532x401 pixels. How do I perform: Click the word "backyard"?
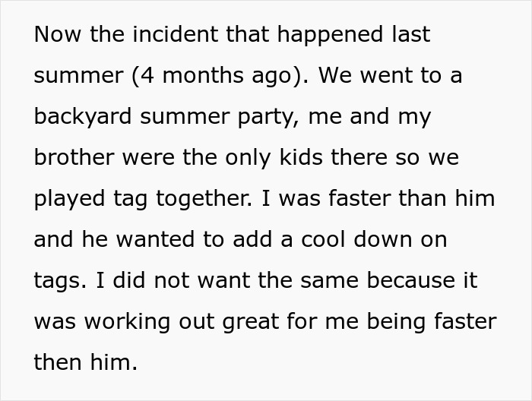pyautogui.click(x=84, y=117)
